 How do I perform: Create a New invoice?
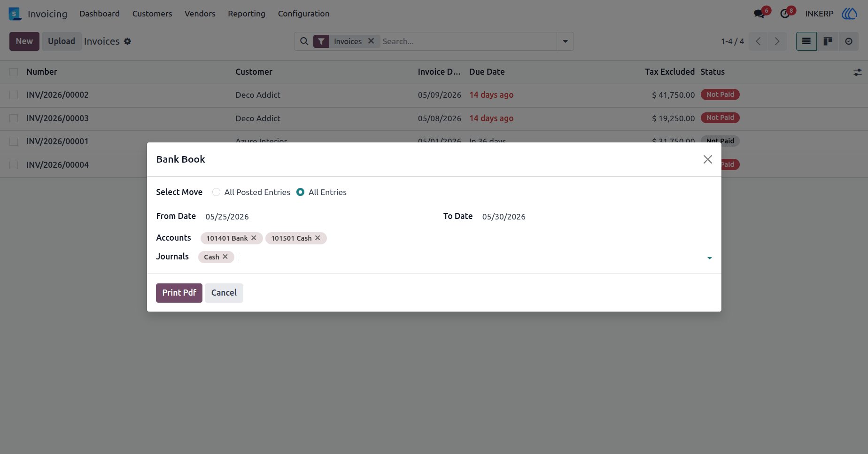point(24,41)
